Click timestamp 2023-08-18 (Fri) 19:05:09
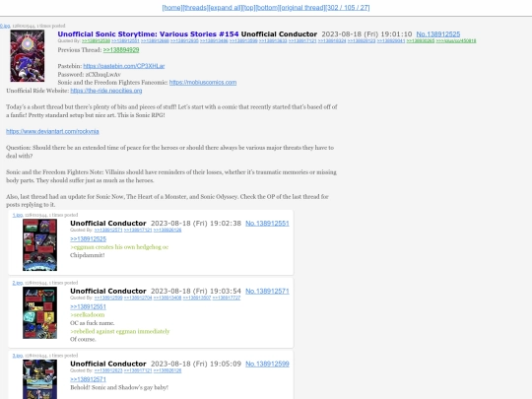The height and width of the screenshot is (399, 532). tap(196, 364)
